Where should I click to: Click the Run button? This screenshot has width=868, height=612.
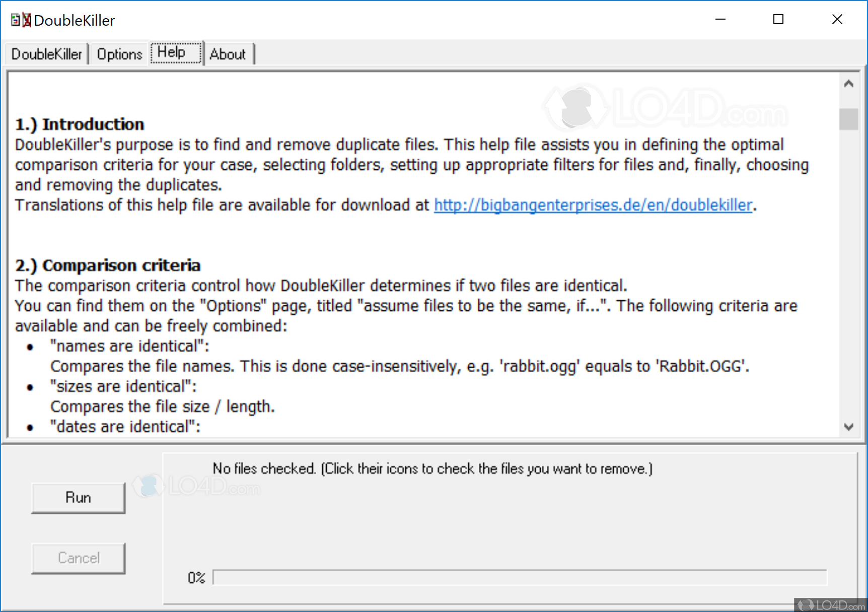[78, 498]
